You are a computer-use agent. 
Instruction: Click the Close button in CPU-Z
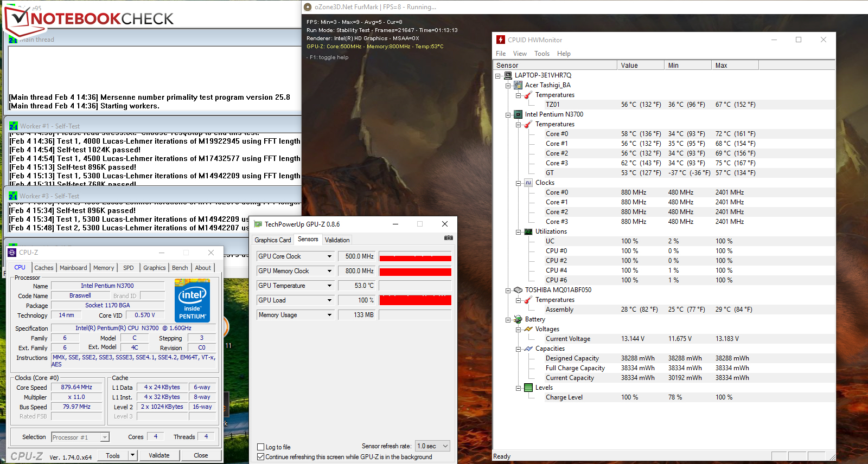[201, 455]
